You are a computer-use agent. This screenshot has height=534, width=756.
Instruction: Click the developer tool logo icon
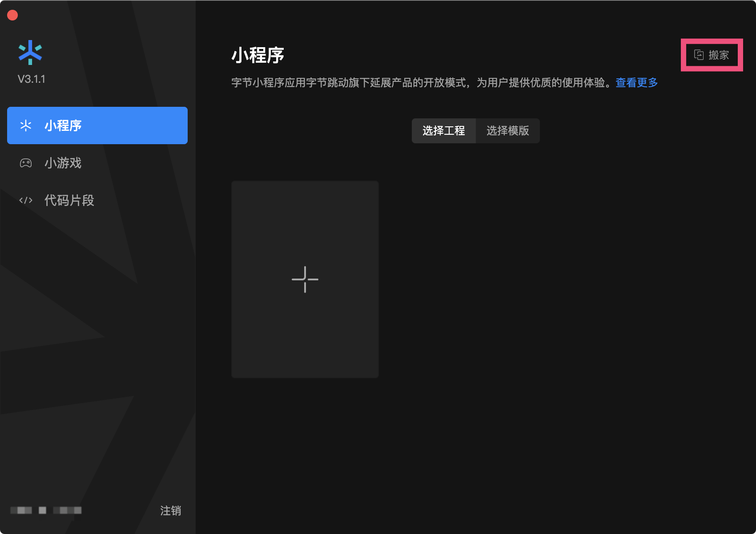pos(30,53)
